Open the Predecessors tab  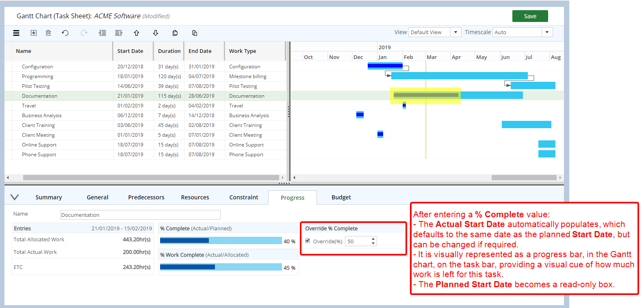pos(146,197)
